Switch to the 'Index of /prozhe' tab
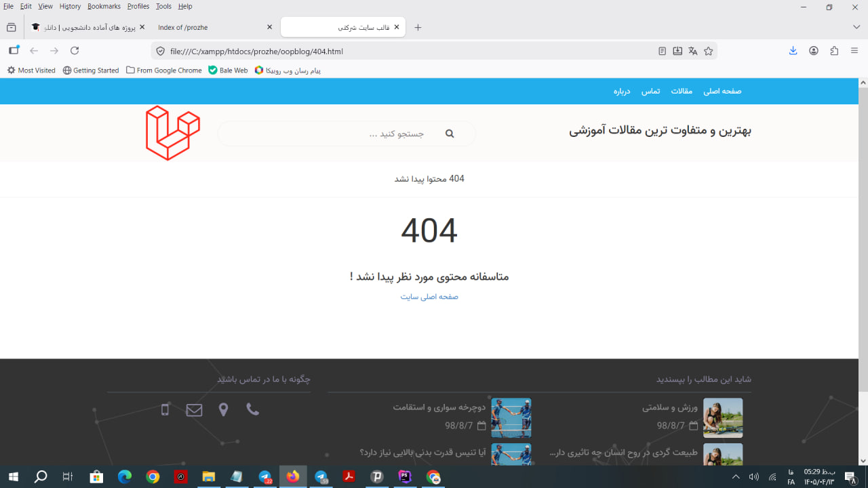Image resolution: width=868 pixels, height=488 pixels. [214, 27]
